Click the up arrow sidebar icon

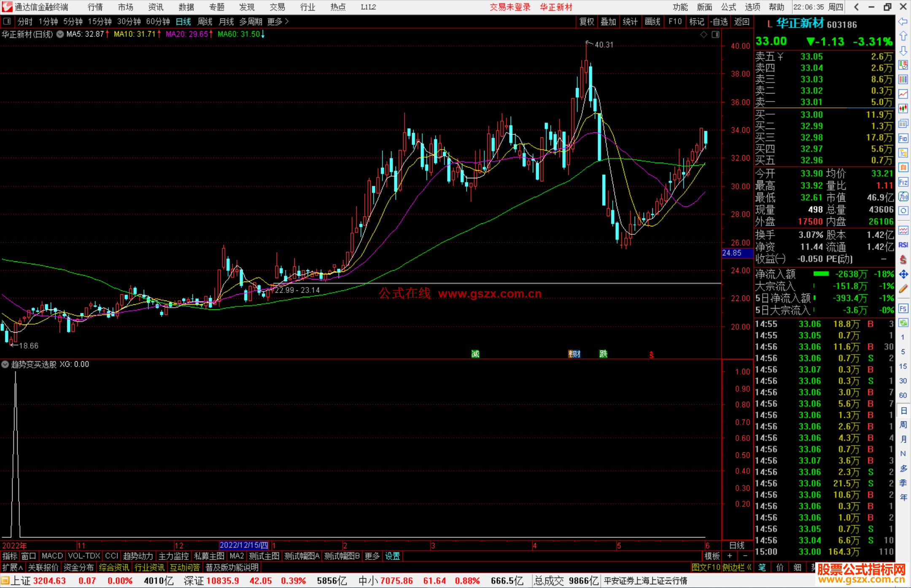[x=903, y=36]
